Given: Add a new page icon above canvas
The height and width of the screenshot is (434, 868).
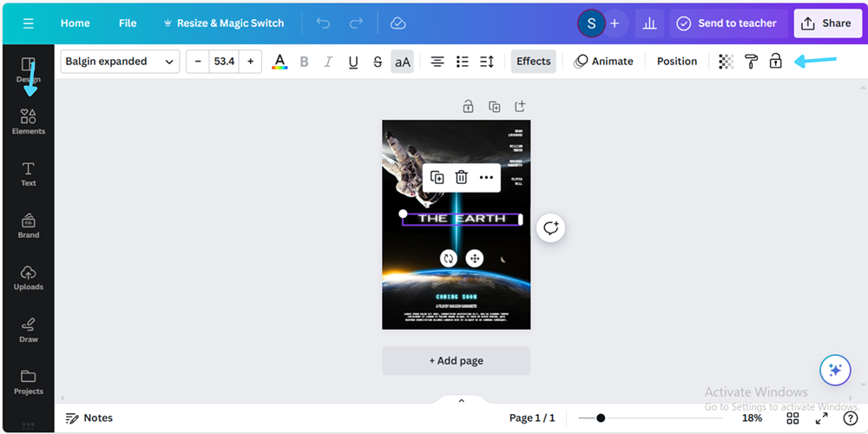Looking at the screenshot, I should coord(520,106).
